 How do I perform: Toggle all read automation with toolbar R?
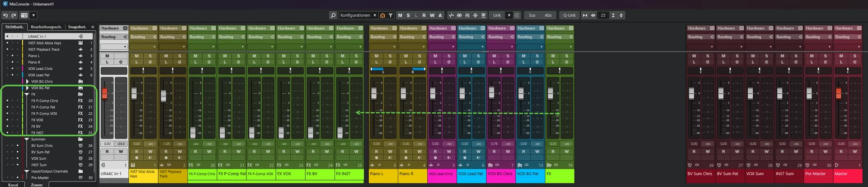point(424,15)
